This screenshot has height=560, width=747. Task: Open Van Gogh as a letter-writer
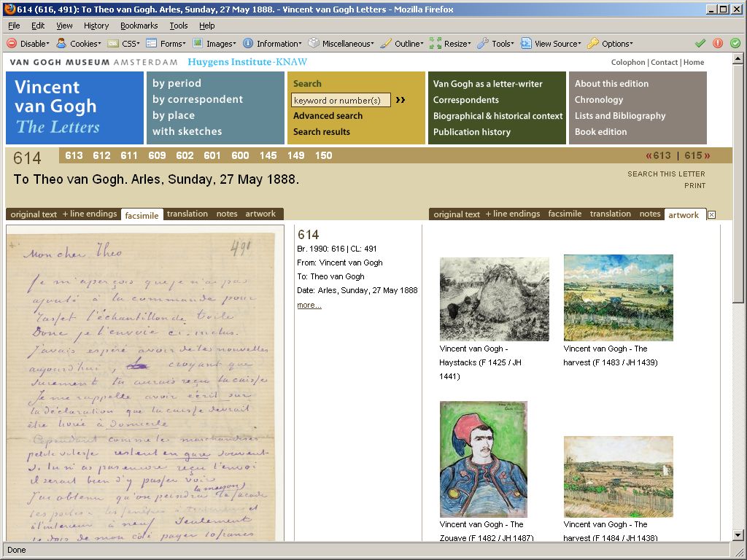[488, 84]
